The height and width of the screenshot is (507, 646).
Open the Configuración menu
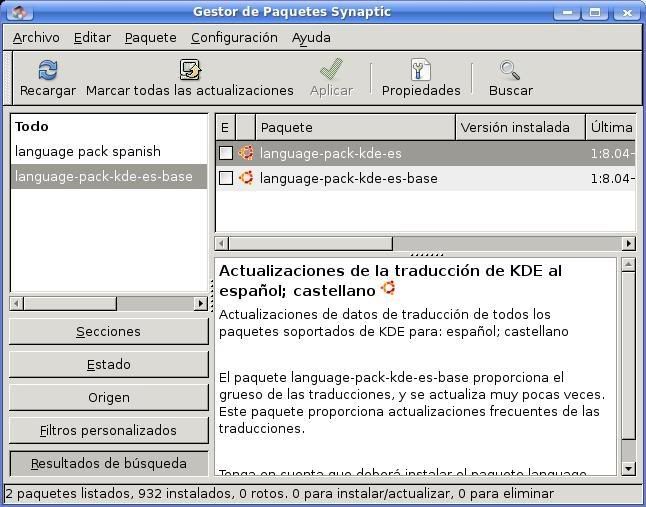[x=234, y=37]
